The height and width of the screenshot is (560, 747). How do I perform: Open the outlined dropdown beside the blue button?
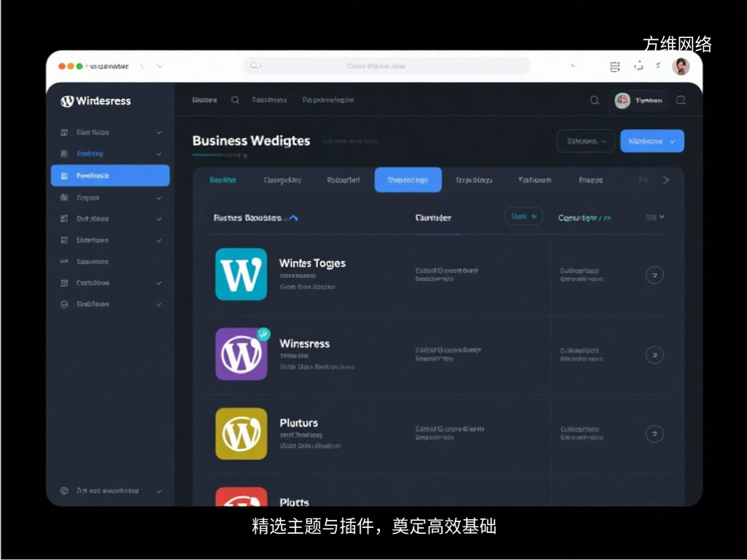pyautogui.click(x=585, y=141)
